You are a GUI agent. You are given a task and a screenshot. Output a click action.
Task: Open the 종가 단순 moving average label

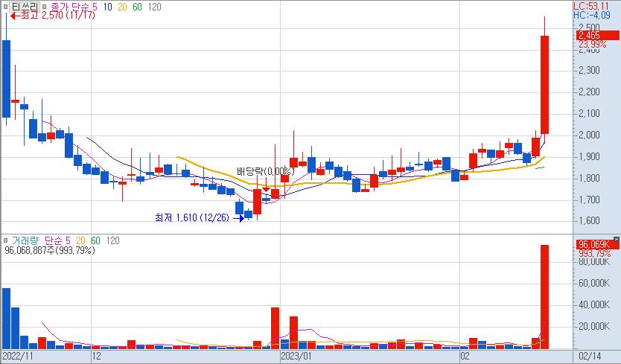[x=70, y=7]
